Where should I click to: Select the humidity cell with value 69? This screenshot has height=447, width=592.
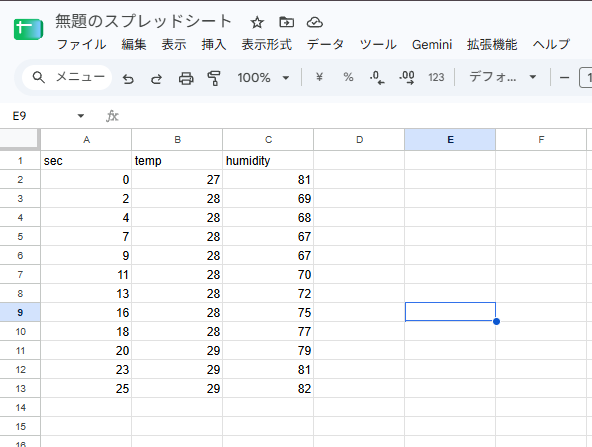[x=268, y=198]
